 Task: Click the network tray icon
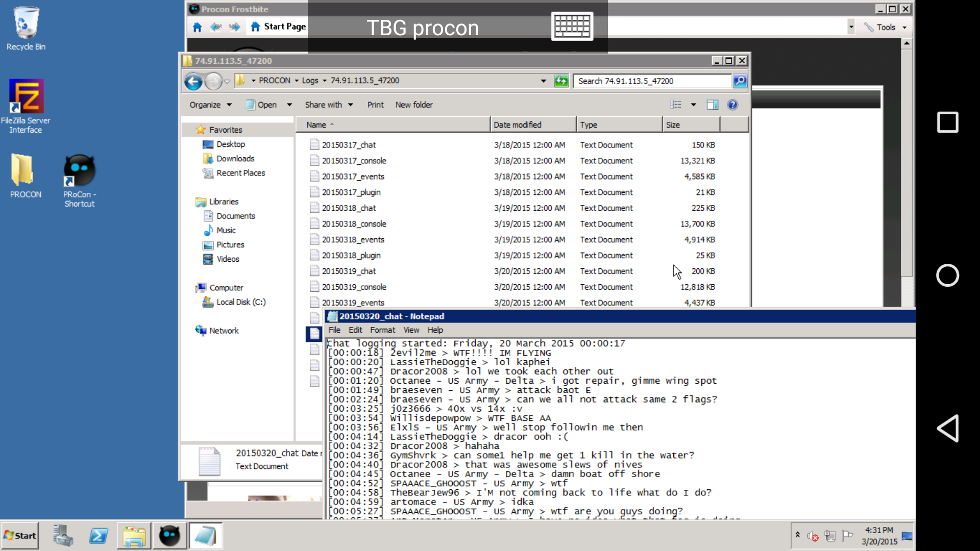[x=830, y=536]
